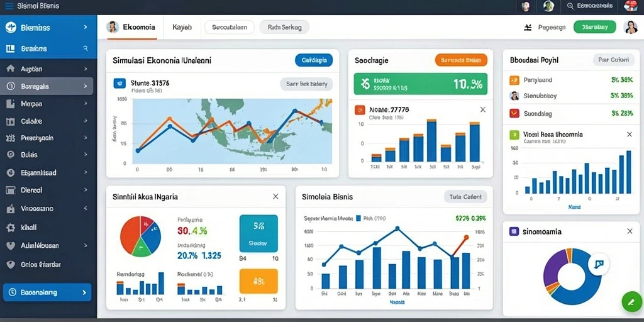The width and height of the screenshot is (644, 322).
Task: Click the purple Sinomoarnia icon
Action: (514, 231)
